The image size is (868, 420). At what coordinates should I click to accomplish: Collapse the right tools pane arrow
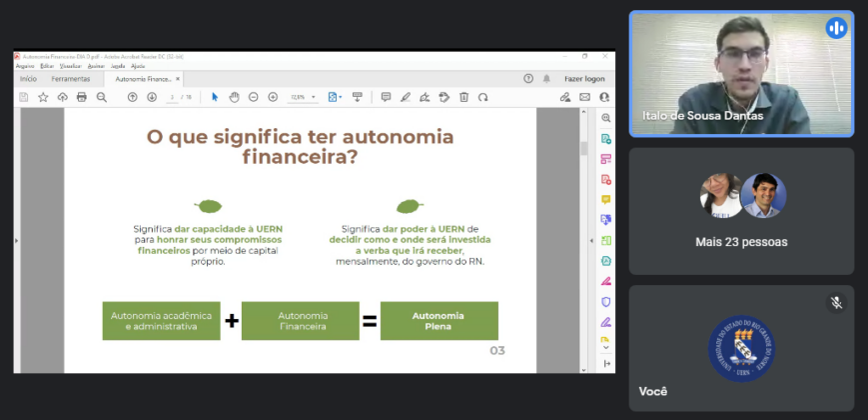pyautogui.click(x=591, y=240)
